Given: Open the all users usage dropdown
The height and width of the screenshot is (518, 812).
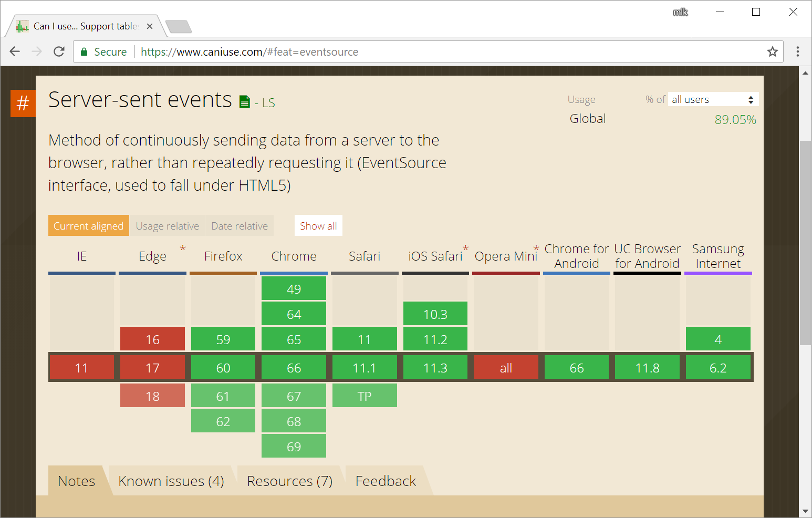Looking at the screenshot, I should click(713, 99).
